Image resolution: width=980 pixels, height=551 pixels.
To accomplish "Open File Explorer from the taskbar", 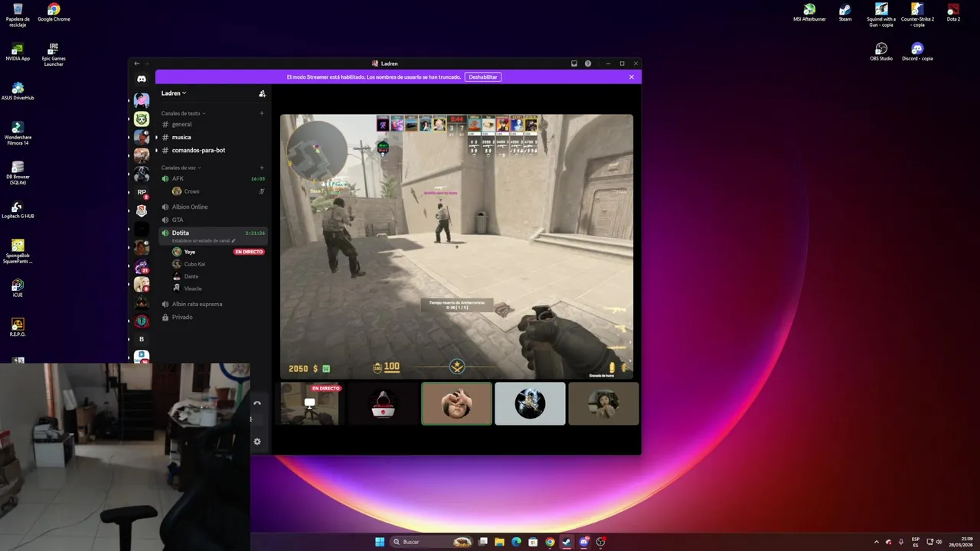I will point(499,542).
